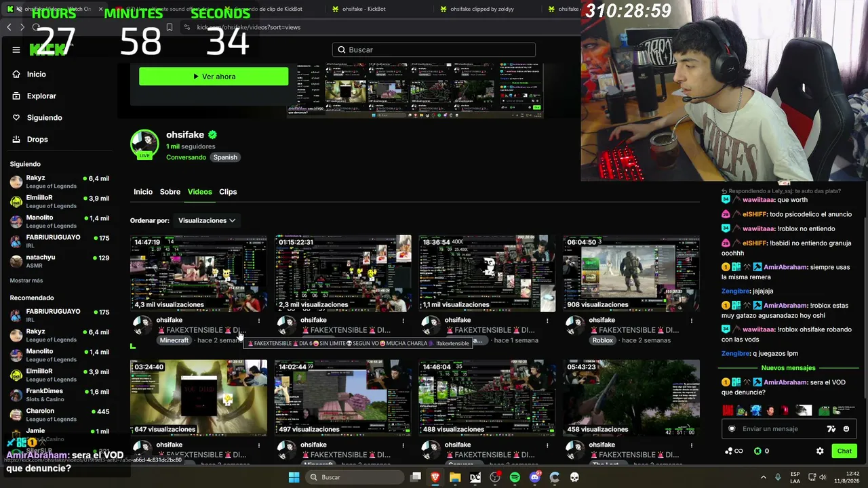Screen dimensions: 868x488
Task: Expand Mostrar más under Siguiendo list
Action: pos(26,281)
